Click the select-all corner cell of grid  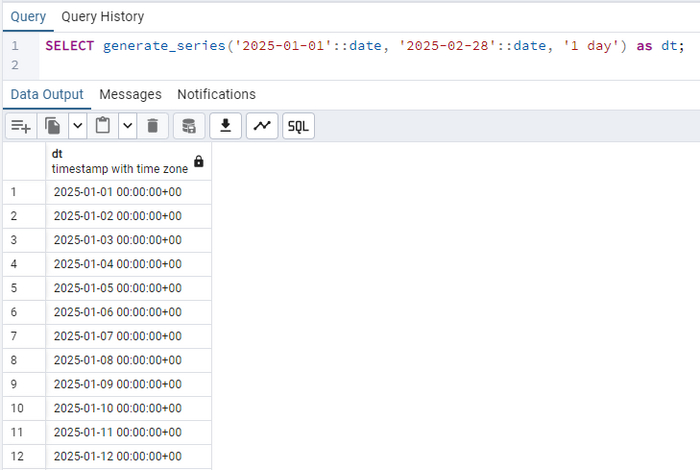(x=24, y=162)
